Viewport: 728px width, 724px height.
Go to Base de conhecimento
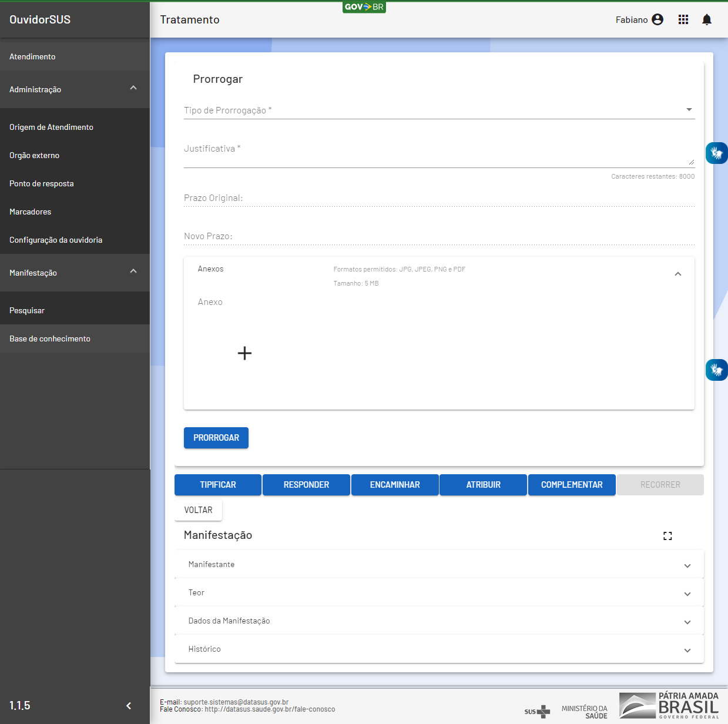(50, 338)
